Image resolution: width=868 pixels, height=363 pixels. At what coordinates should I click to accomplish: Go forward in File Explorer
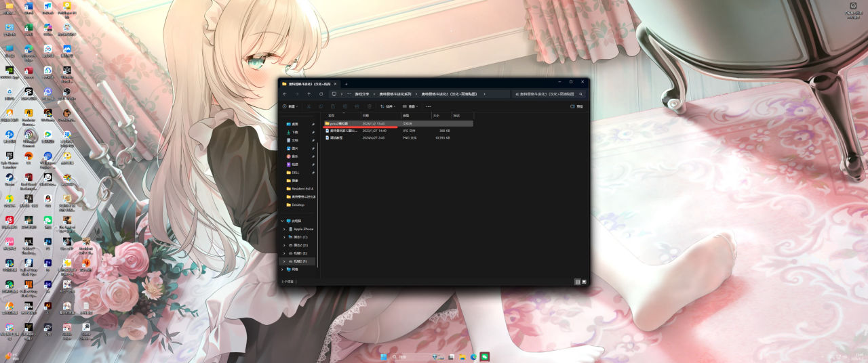tap(296, 94)
